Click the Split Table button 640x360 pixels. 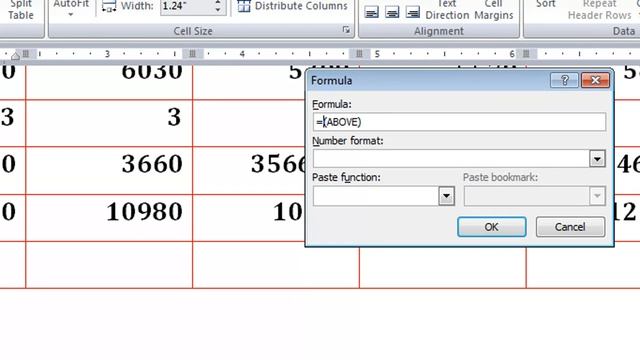[20, 10]
